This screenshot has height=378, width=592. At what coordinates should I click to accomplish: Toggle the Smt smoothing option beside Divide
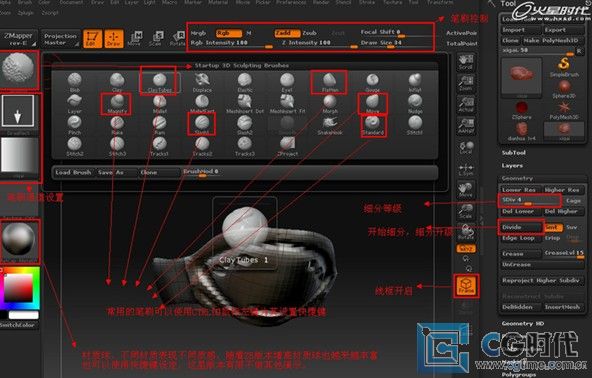pos(553,227)
